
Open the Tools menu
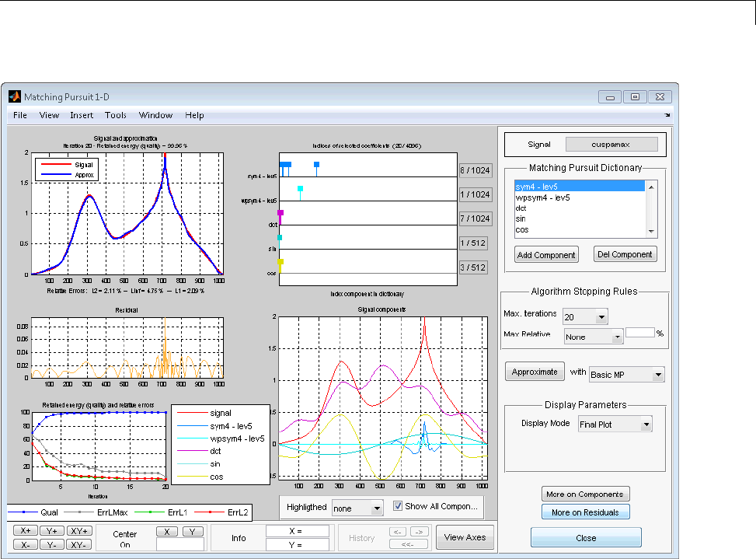pyautogui.click(x=116, y=115)
